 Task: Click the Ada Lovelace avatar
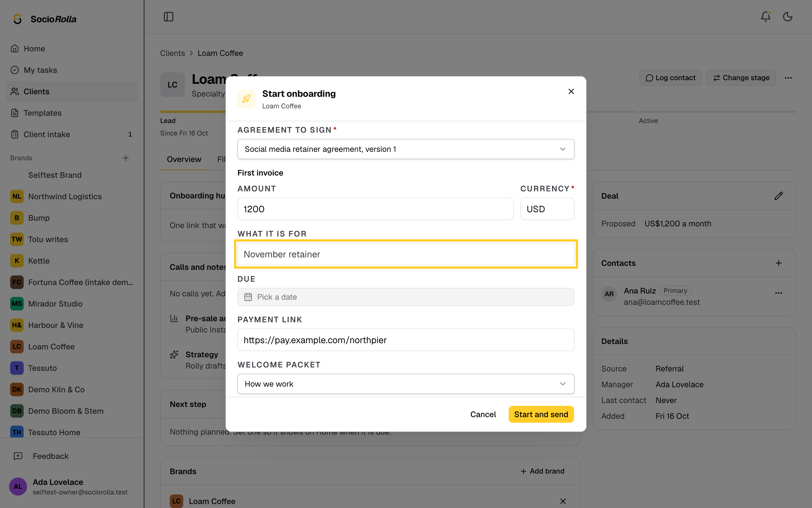click(x=18, y=486)
